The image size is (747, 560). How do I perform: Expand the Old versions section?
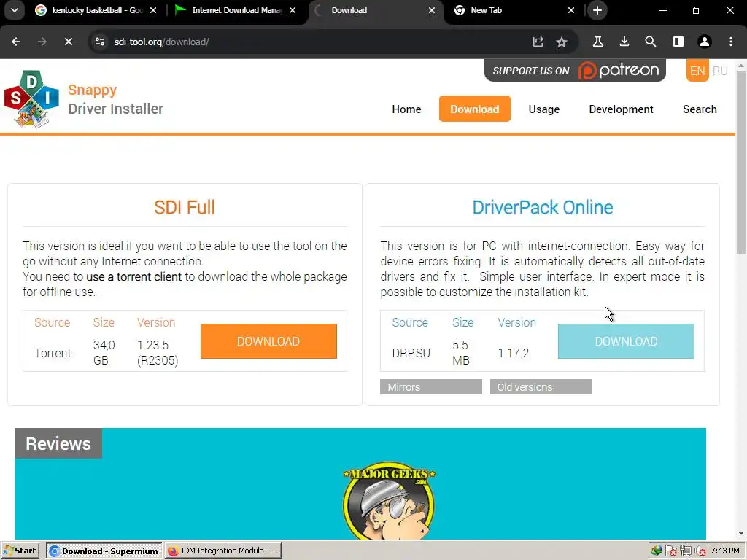point(541,387)
